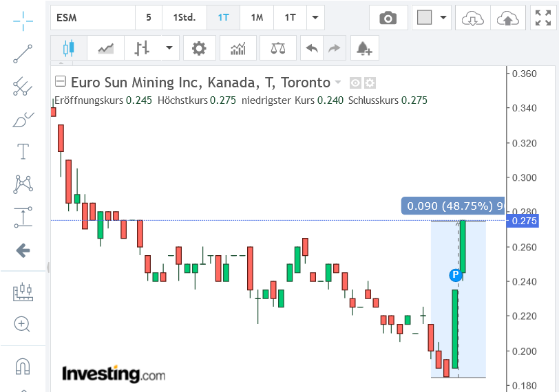The height and width of the screenshot is (392, 559).
Task: Click the 0.275 current price label
Action: 523,221
